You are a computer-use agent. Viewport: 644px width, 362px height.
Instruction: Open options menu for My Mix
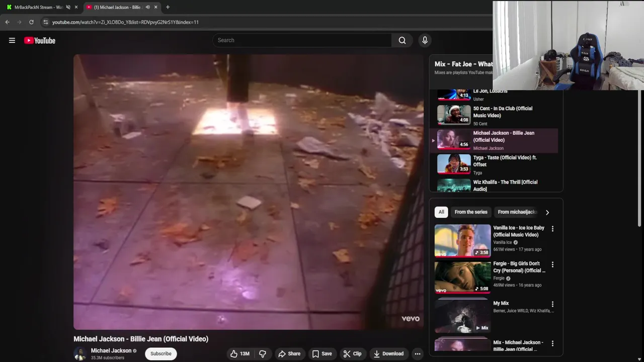pyautogui.click(x=552, y=304)
